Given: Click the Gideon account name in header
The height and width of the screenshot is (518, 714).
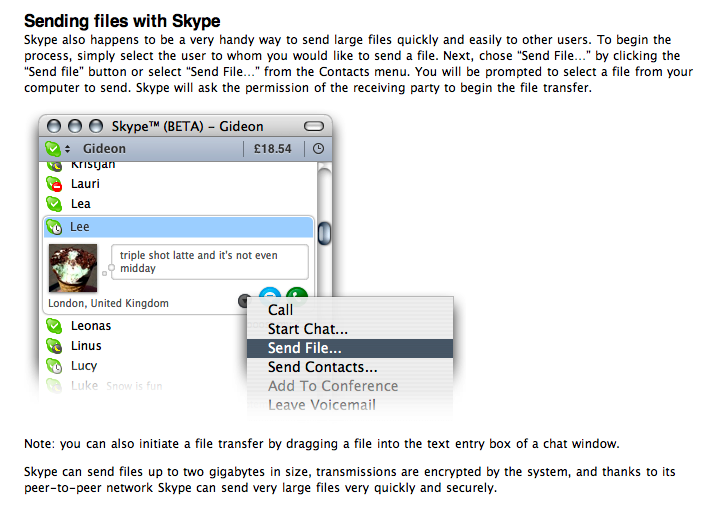Looking at the screenshot, I should pyautogui.click(x=104, y=149).
